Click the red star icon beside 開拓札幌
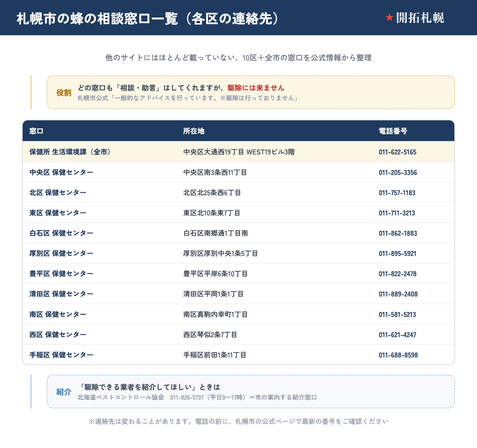The image size is (477, 448). click(x=389, y=17)
